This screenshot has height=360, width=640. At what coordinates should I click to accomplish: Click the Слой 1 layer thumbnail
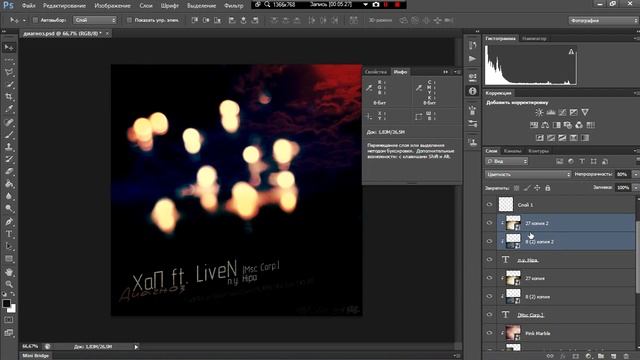[506, 204]
